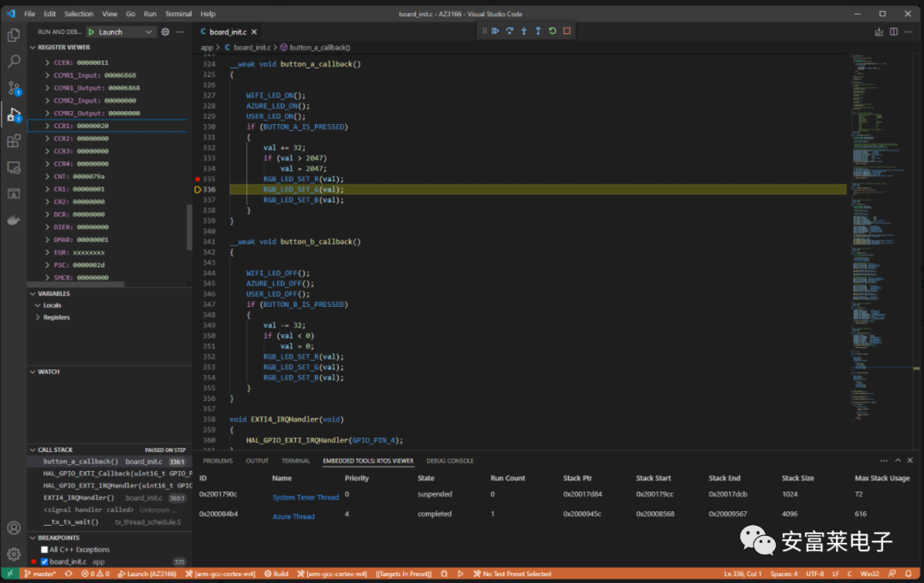Split the editor to the right
This screenshot has height=583, width=924.
(x=894, y=32)
